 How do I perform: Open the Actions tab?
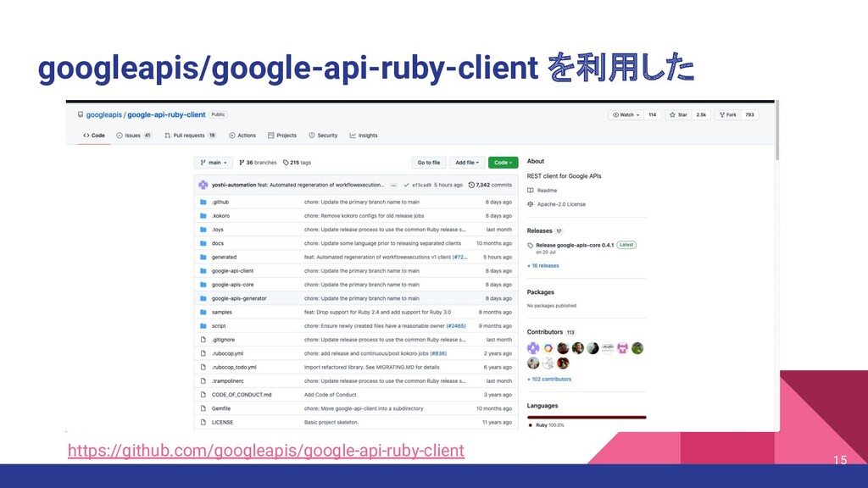point(242,136)
